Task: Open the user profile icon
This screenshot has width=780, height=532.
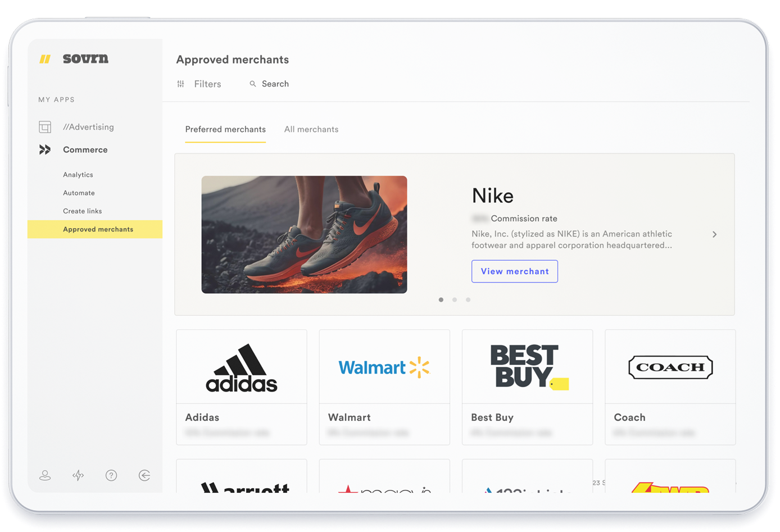Action: point(45,475)
